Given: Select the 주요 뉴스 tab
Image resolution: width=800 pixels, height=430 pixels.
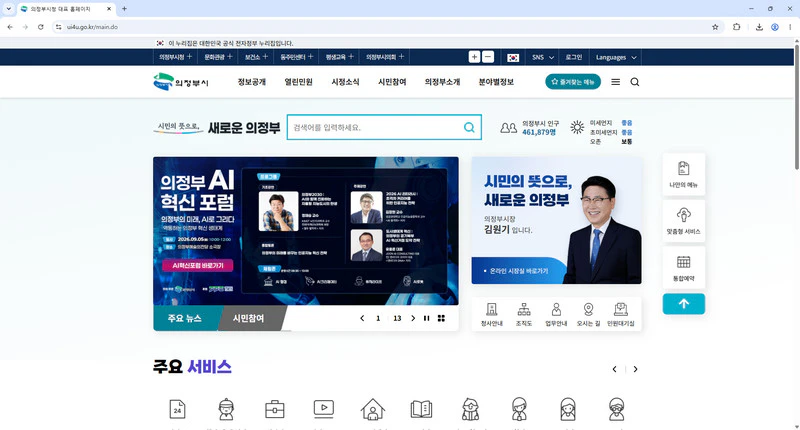Looking at the screenshot, I should [x=185, y=318].
